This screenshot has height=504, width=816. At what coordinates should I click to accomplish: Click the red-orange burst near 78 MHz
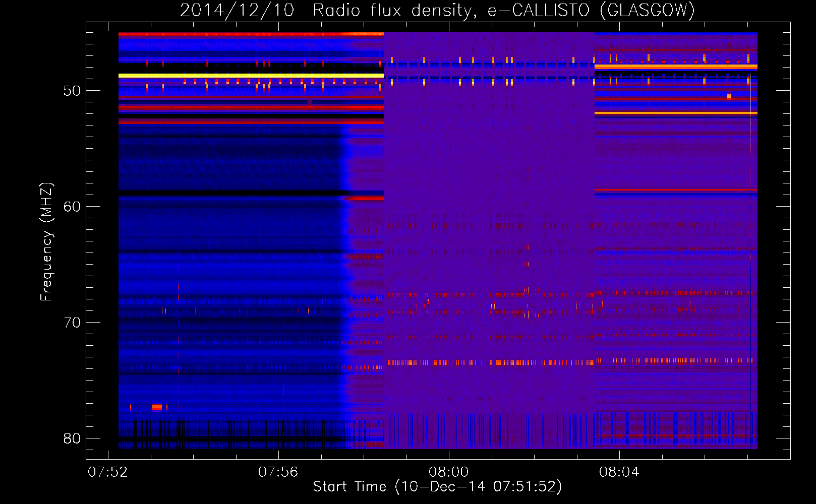(x=157, y=407)
